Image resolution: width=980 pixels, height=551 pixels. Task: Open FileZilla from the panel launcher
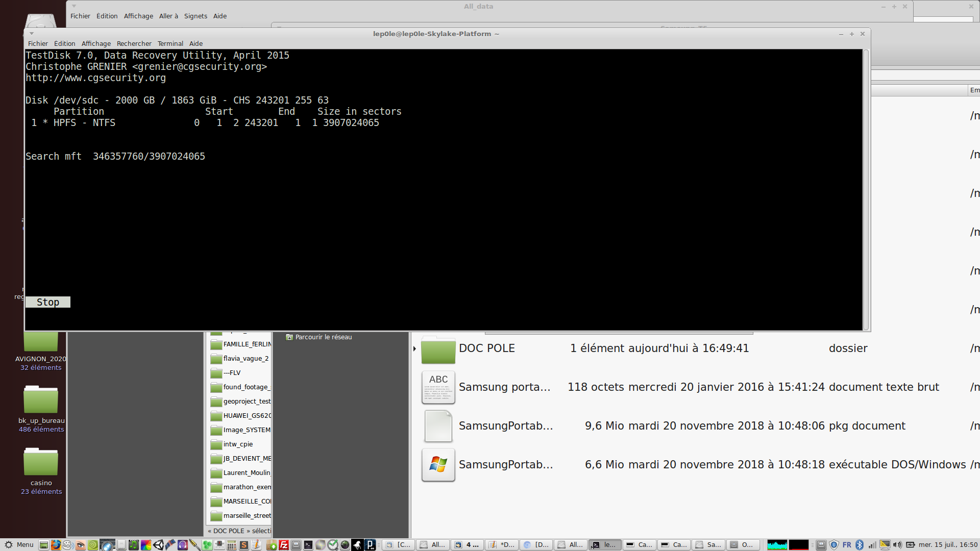point(284,545)
